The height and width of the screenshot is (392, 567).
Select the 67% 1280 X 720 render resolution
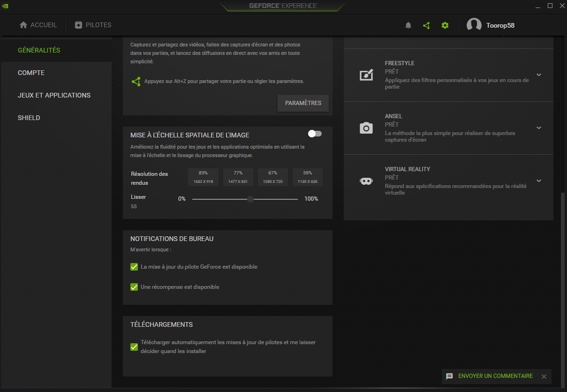click(272, 177)
